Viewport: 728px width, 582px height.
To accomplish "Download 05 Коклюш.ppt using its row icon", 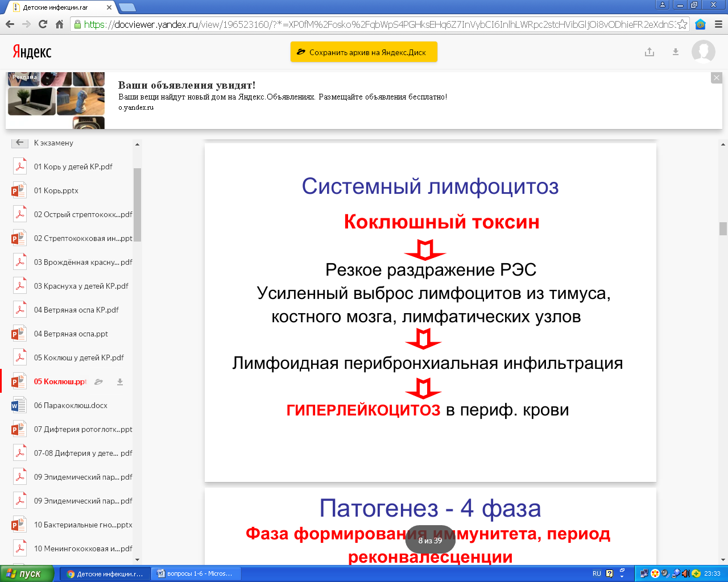I will coord(120,382).
